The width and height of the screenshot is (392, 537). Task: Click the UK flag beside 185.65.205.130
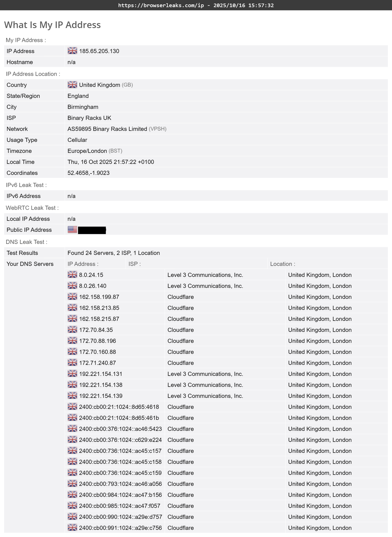tap(72, 51)
